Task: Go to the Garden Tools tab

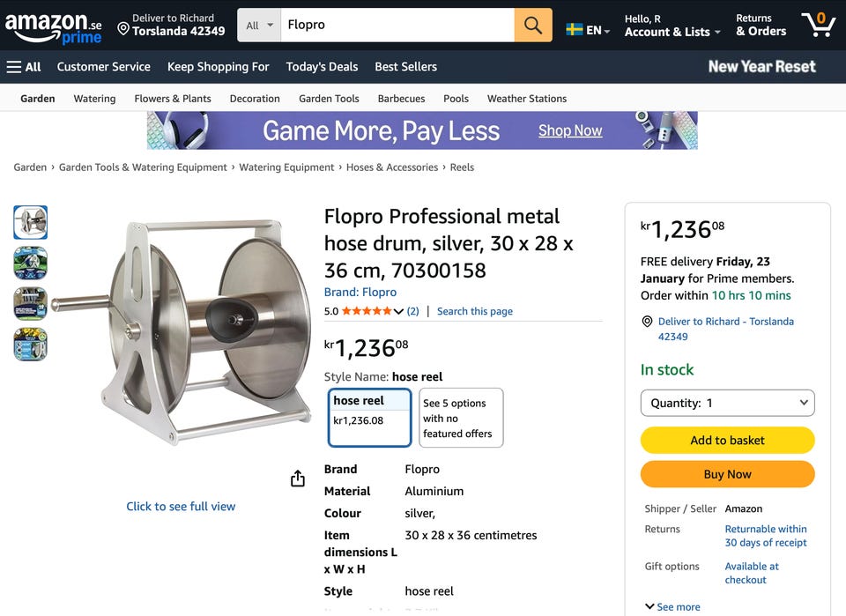Action: coord(329,99)
